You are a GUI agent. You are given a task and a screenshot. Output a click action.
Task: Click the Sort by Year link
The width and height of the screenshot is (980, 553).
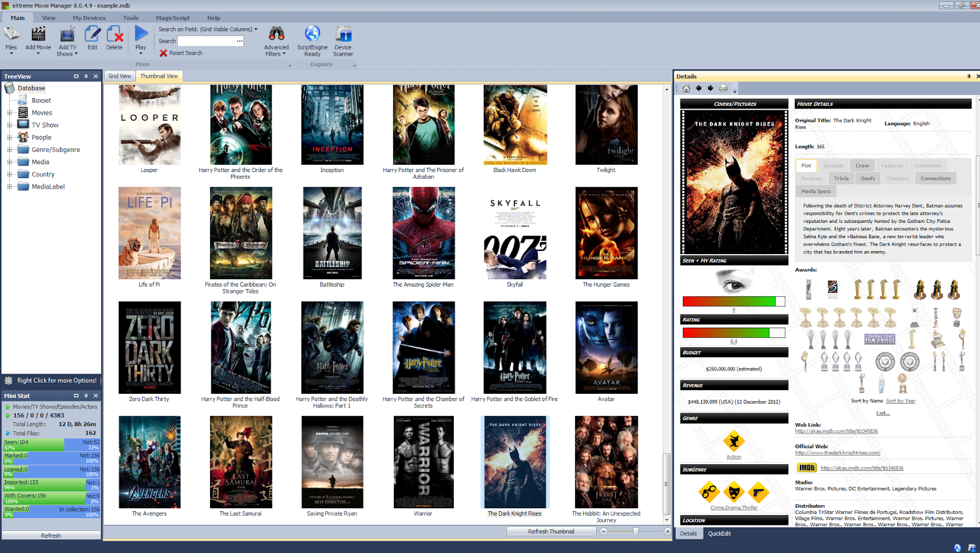coord(901,401)
